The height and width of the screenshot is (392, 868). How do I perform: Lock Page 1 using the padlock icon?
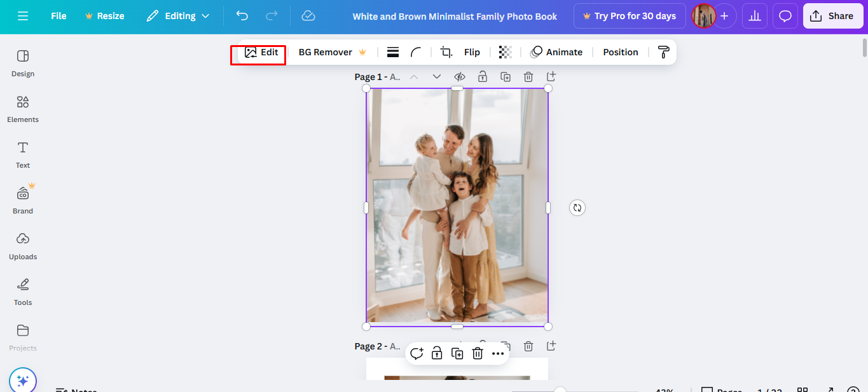483,76
